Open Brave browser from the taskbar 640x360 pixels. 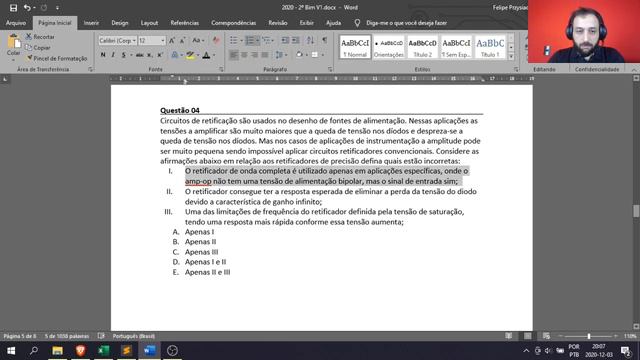80,350
